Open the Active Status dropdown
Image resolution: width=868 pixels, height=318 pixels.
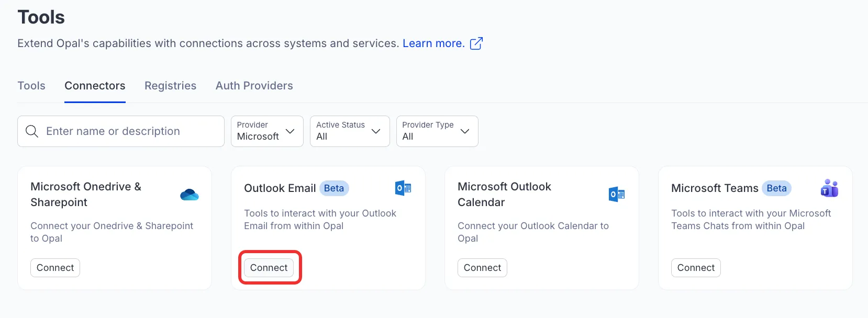(350, 131)
